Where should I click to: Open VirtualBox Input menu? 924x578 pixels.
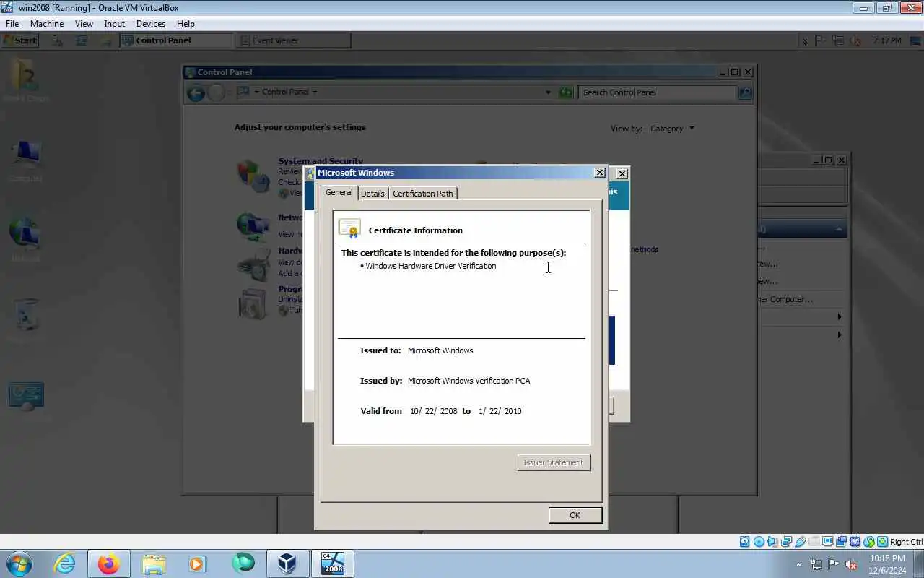coord(114,24)
